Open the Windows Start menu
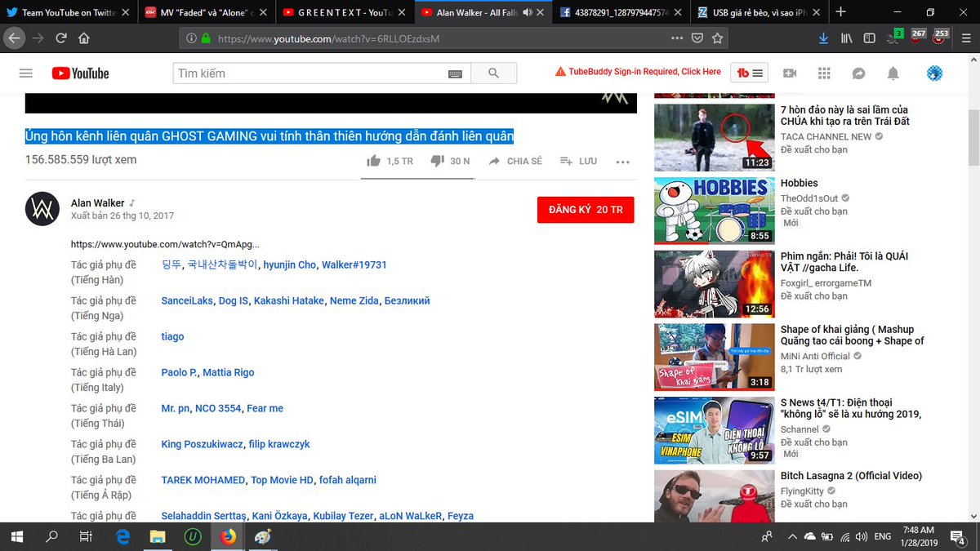This screenshot has height=551, width=980. [17, 536]
